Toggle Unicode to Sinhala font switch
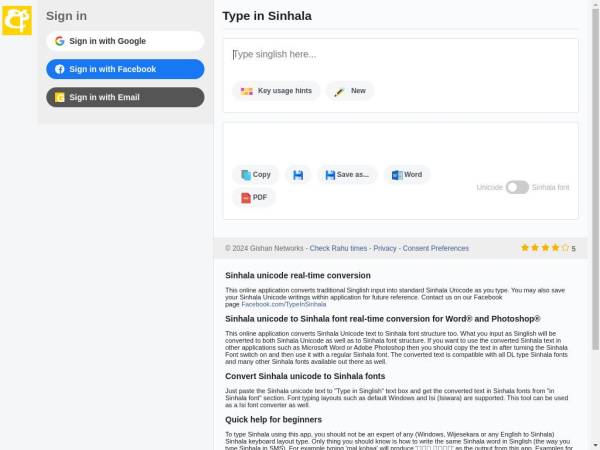 coord(517,187)
